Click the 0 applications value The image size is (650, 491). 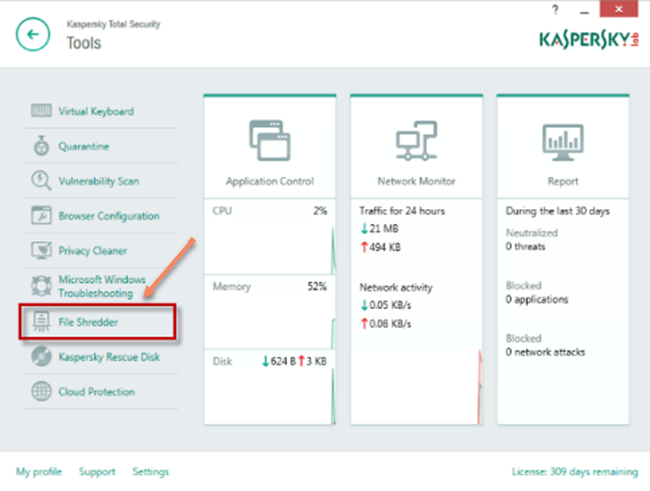[x=537, y=299]
